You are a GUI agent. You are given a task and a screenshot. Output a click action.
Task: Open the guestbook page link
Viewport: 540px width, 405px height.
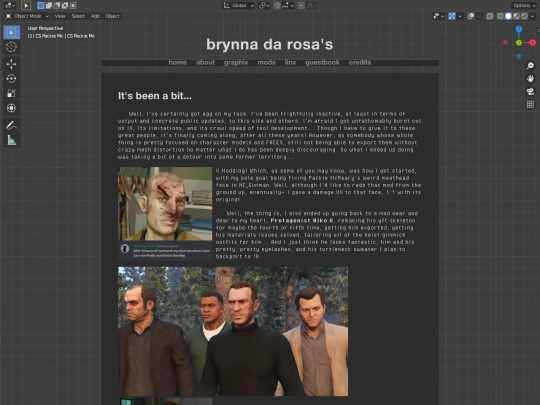click(x=322, y=62)
